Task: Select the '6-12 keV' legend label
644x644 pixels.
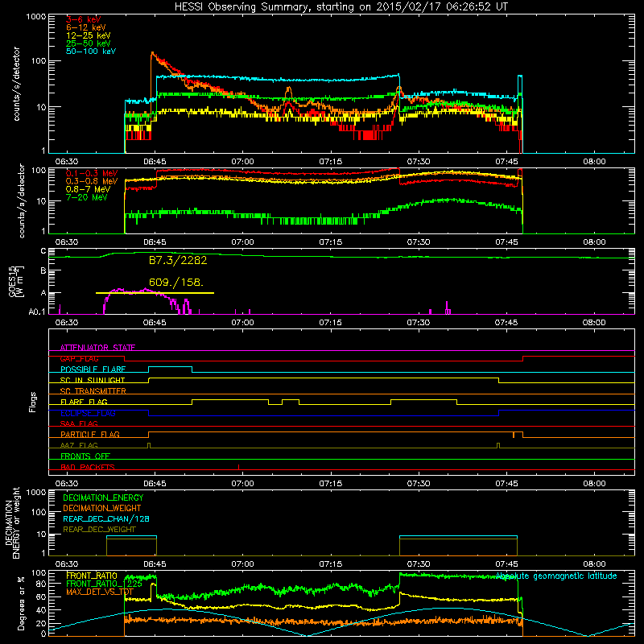Action: coord(86,27)
